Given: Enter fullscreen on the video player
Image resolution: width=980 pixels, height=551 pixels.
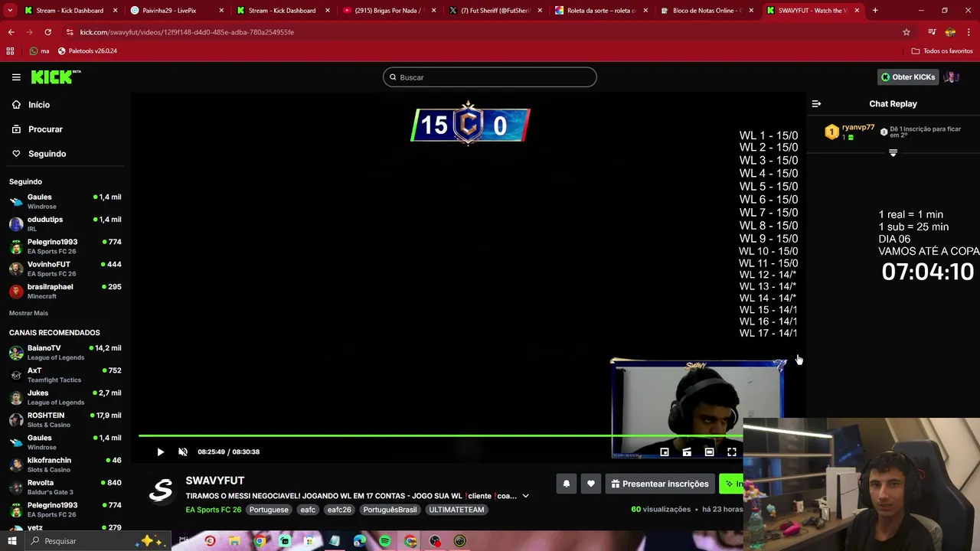Looking at the screenshot, I should click(x=732, y=452).
